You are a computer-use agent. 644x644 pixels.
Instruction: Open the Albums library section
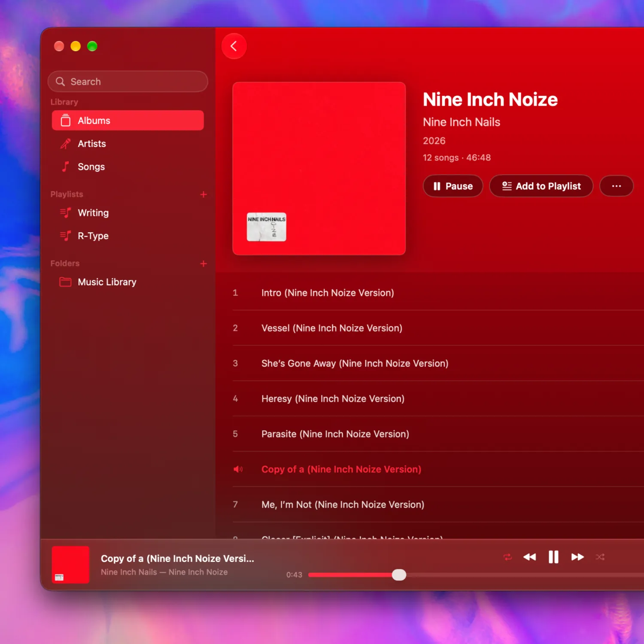coord(128,121)
